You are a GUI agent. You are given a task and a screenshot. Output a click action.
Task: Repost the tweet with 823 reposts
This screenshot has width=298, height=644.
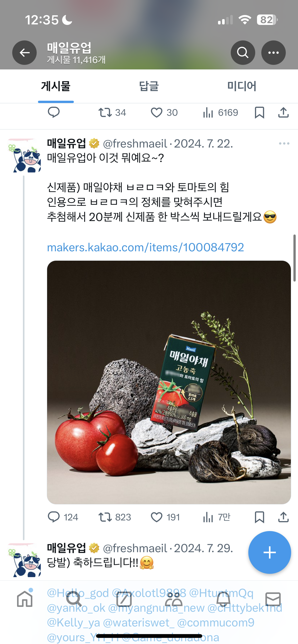(x=105, y=517)
